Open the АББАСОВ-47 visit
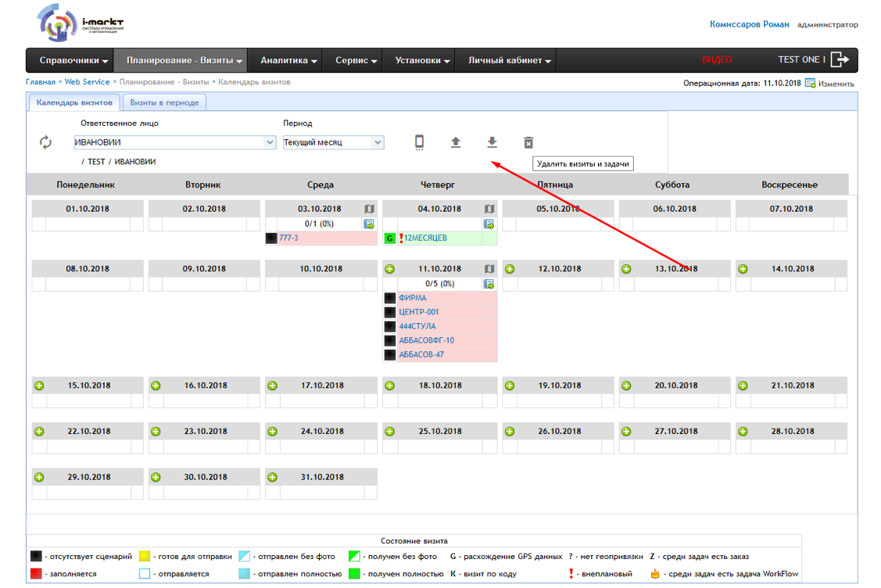This screenshot has height=588, width=881. click(x=421, y=355)
